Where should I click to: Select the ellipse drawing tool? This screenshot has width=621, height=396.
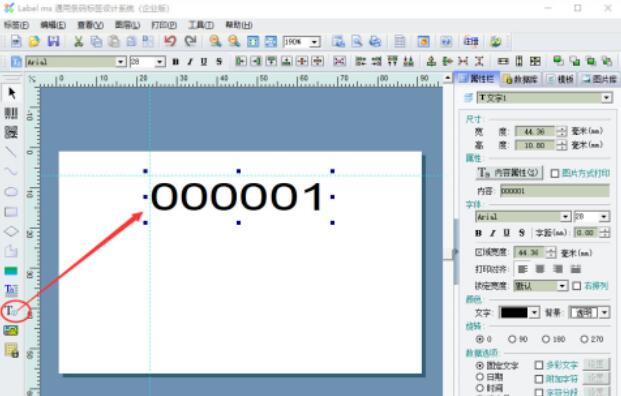coord(11,192)
